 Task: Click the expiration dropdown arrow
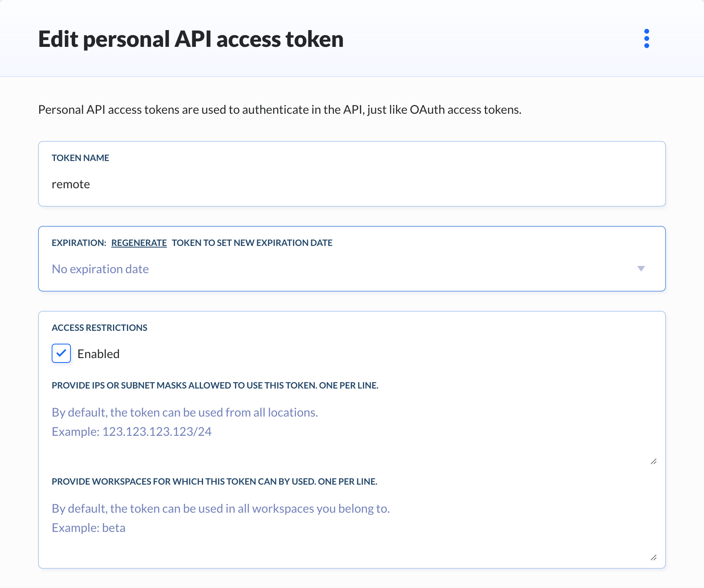641,269
